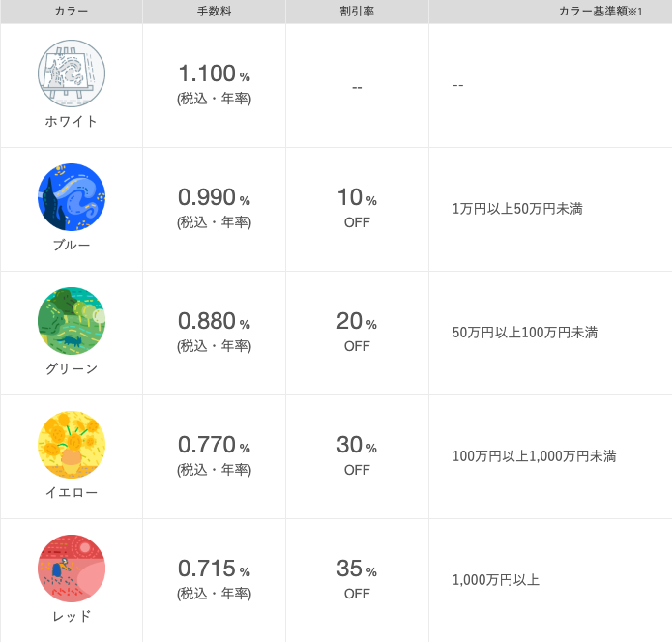Viewport: 672px width, 642px height.
Task: Click the 0.770% fee value
Action: (215, 445)
